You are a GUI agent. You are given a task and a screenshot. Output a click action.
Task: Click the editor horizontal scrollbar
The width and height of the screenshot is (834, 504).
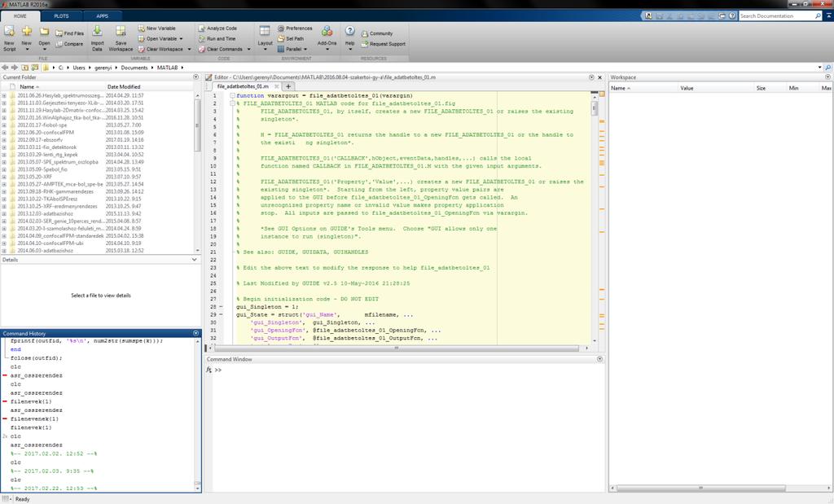pyautogui.click(x=396, y=348)
